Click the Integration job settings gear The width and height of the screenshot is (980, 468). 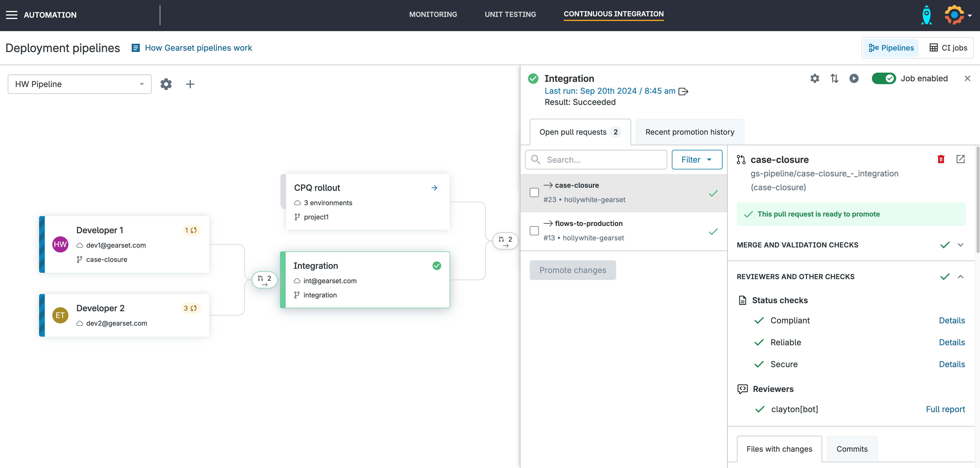[814, 78]
